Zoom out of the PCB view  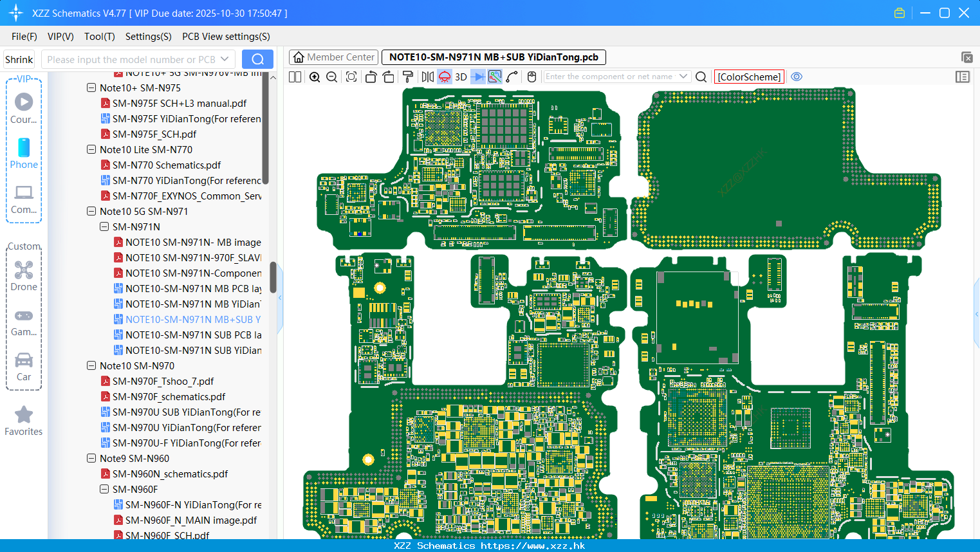(332, 77)
